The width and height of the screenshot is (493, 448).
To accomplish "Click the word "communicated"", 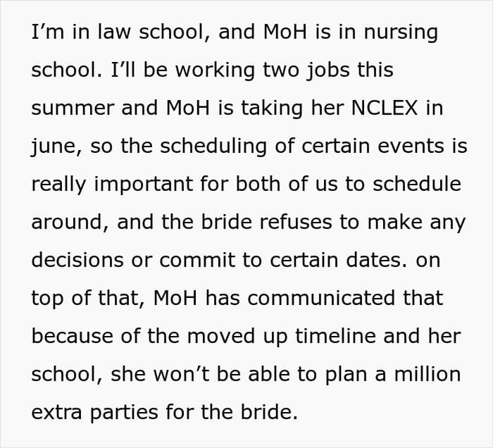I will pyautogui.click(x=321, y=299).
